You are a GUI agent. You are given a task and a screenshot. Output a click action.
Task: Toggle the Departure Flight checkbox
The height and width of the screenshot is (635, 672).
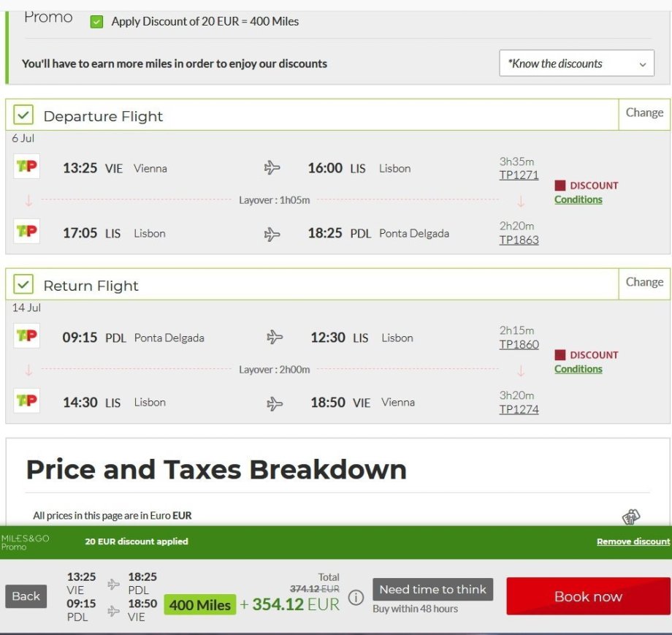point(24,115)
